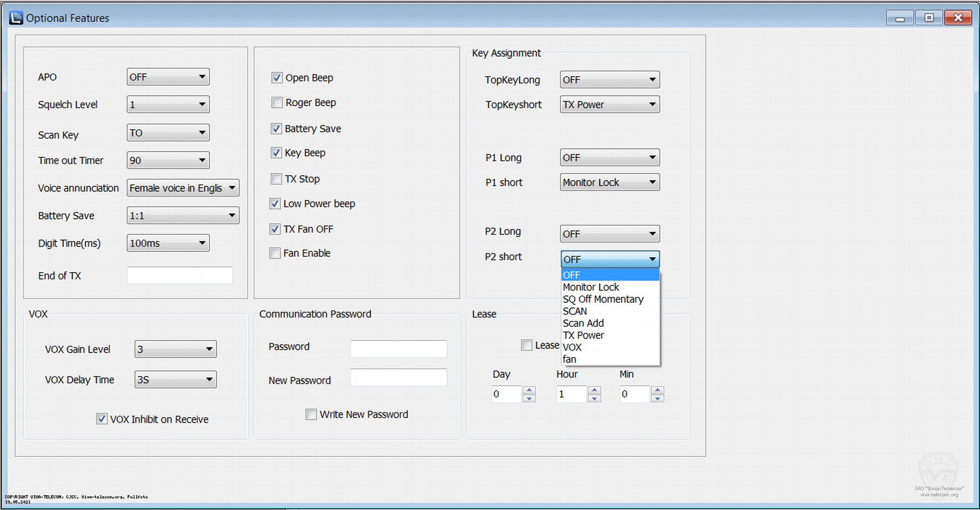The height and width of the screenshot is (510, 980).
Task: Select the fan option in list
Action: tap(570, 359)
